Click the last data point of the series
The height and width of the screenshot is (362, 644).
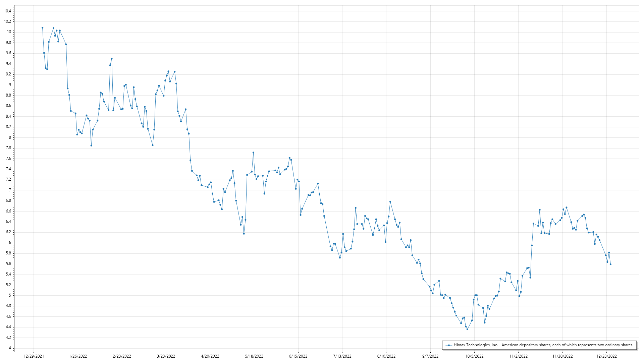tap(610, 264)
